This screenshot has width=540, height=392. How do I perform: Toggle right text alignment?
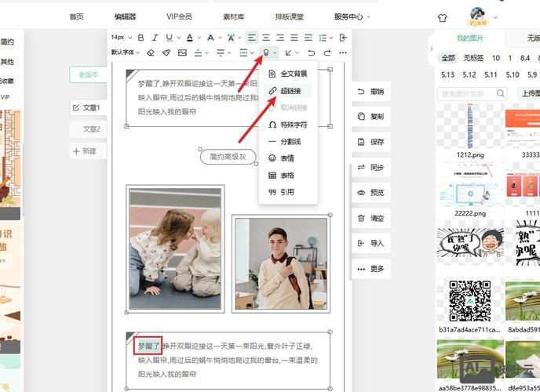point(282,37)
